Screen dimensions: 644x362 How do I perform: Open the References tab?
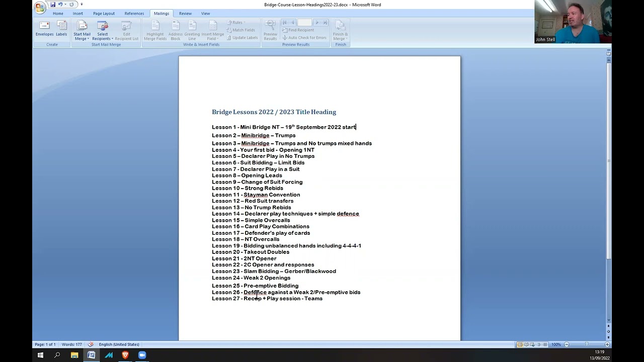click(134, 14)
